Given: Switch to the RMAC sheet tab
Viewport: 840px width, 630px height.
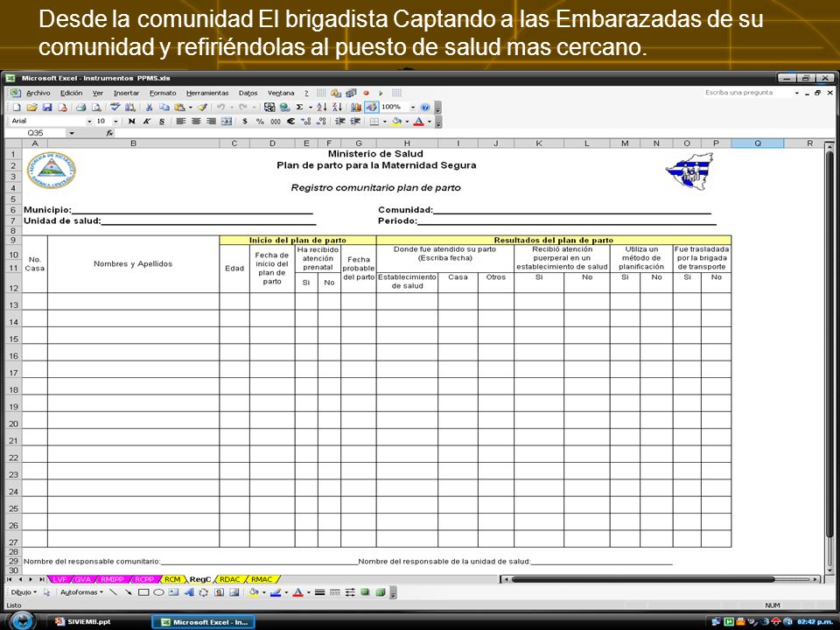Looking at the screenshot, I should point(262,579).
